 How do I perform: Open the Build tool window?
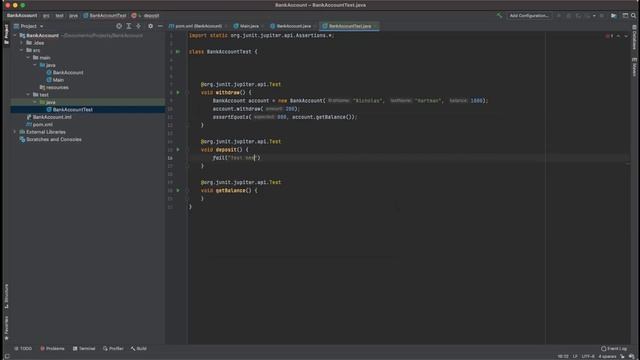[139, 349]
